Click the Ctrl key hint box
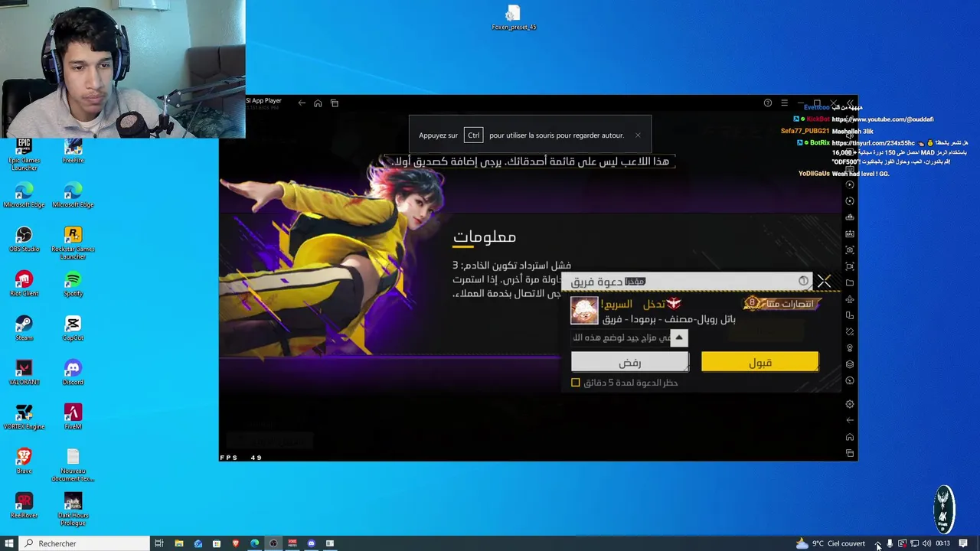The image size is (980, 551). tap(473, 135)
